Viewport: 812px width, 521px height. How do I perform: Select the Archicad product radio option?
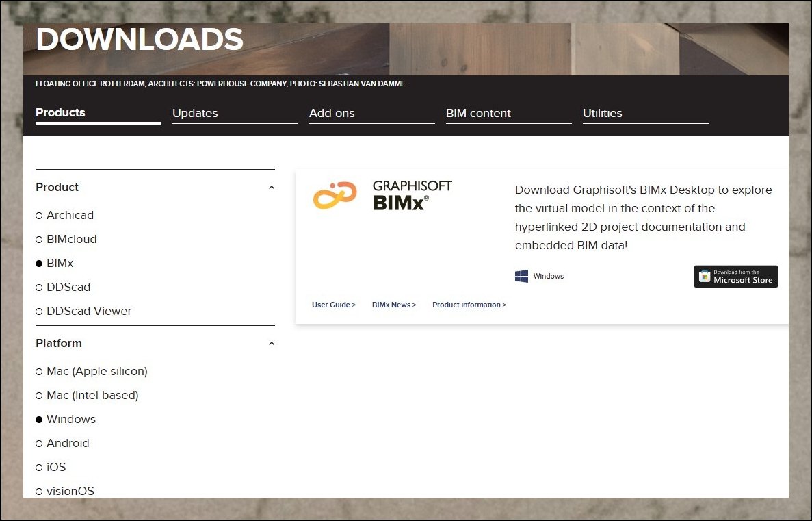click(x=65, y=215)
